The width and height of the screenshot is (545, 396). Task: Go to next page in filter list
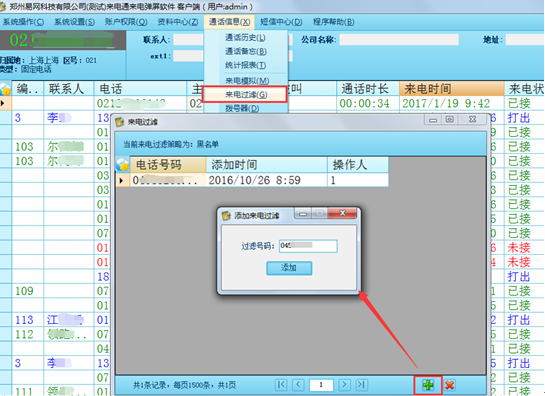[x=344, y=385]
